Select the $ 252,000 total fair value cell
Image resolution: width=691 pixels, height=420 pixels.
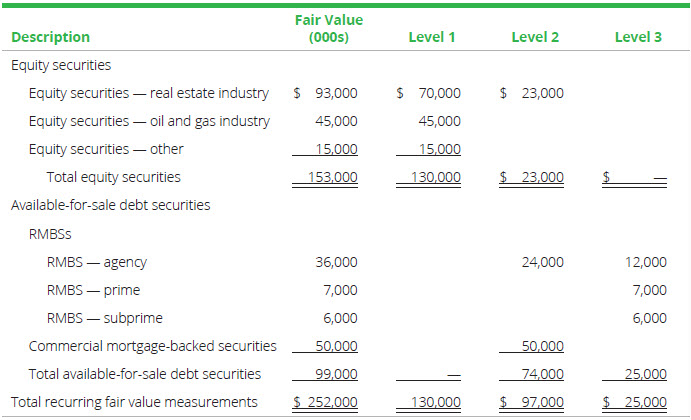(x=326, y=402)
